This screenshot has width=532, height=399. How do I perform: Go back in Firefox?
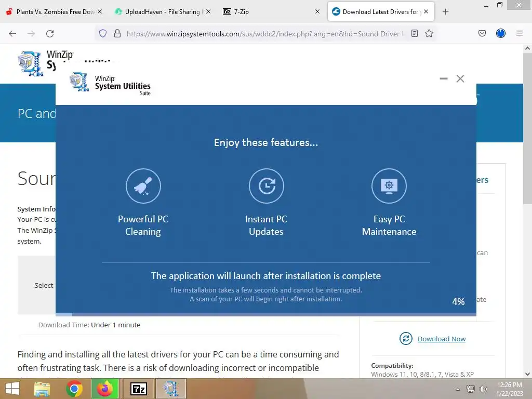tap(12, 33)
